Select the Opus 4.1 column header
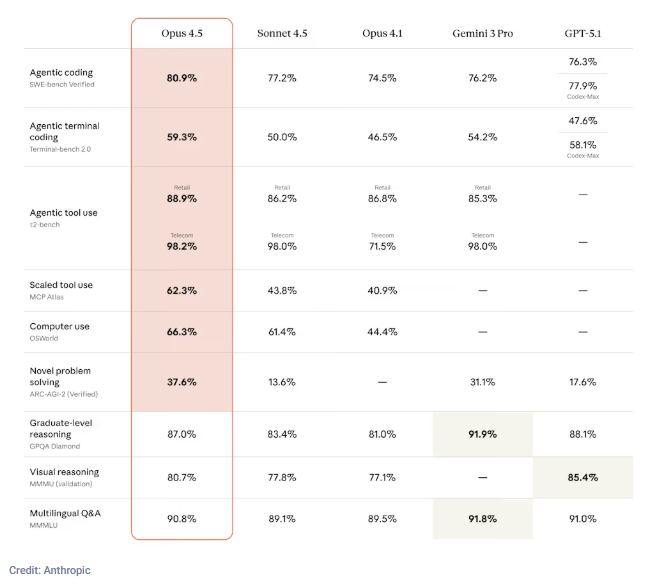Viewport: 658px width, 585px height. (x=382, y=33)
